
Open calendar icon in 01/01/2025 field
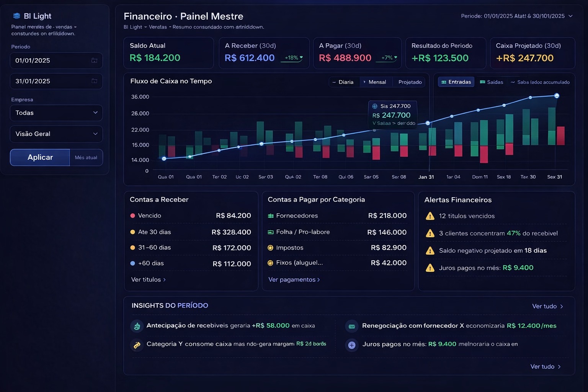pos(94,60)
